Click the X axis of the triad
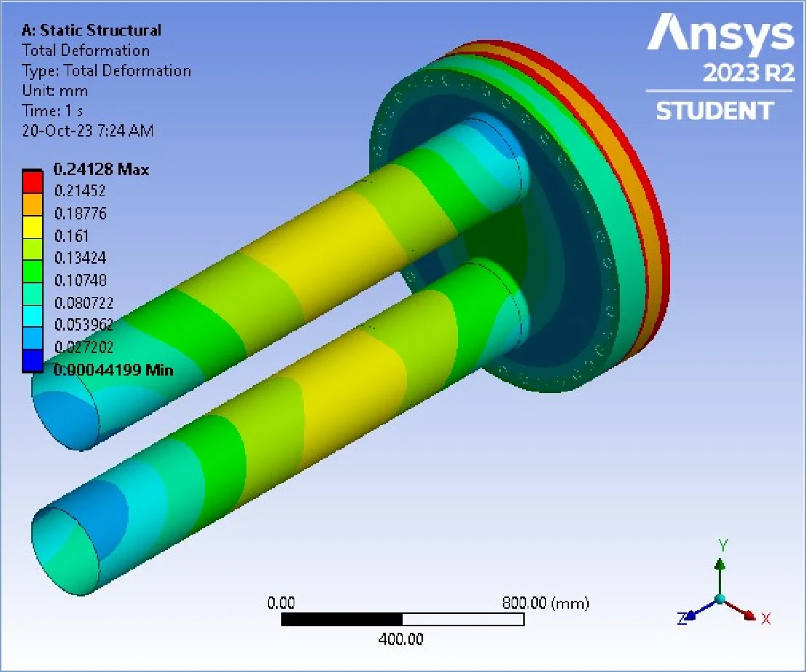The height and width of the screenshot is (672, 806). 745,612
